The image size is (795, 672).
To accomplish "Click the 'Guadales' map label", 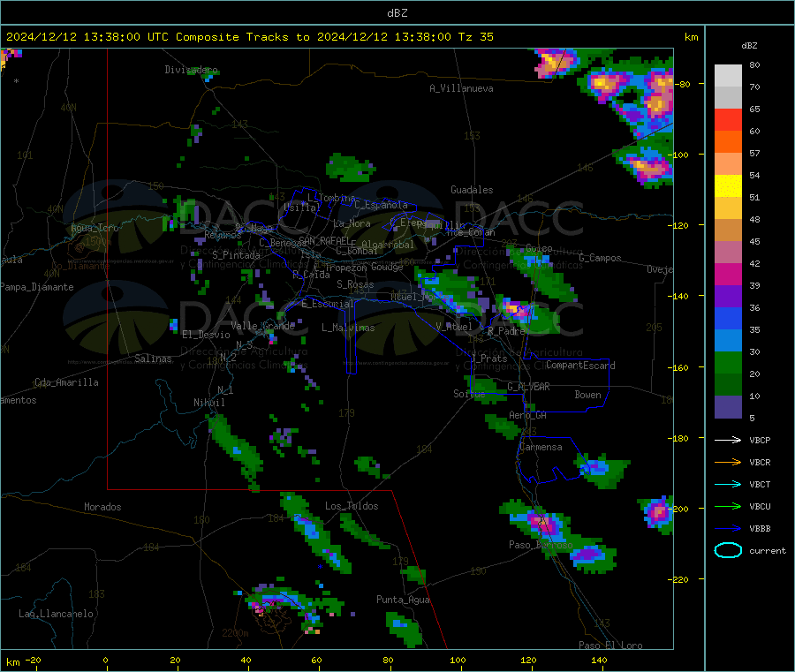I will pyautogui.click(x=472, y=190).
